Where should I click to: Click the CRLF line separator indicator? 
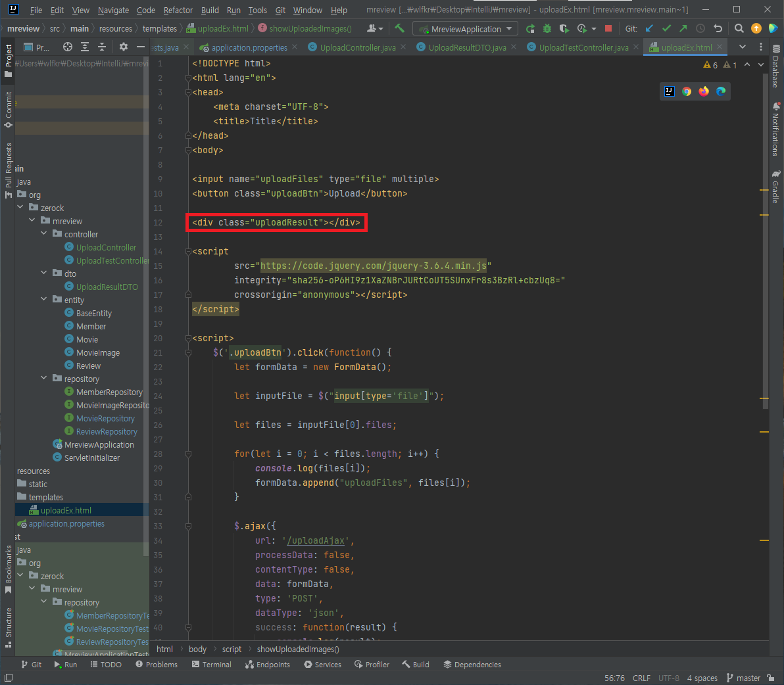(641, 678)
